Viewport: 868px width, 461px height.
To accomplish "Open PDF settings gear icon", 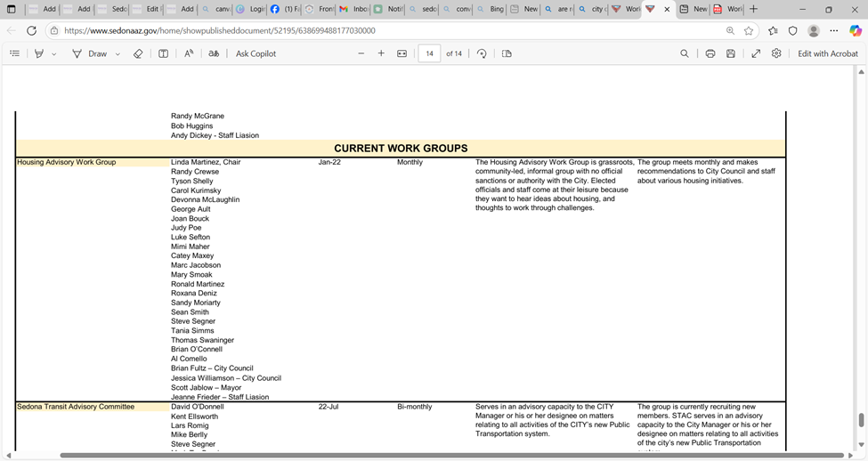I will pos(776,53).
